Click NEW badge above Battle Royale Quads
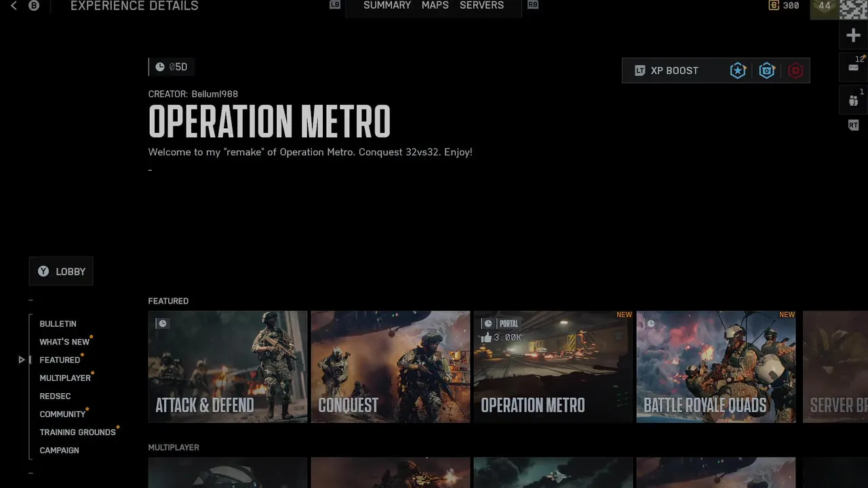The height and width of the screenshot is (488, 868). 787,314
